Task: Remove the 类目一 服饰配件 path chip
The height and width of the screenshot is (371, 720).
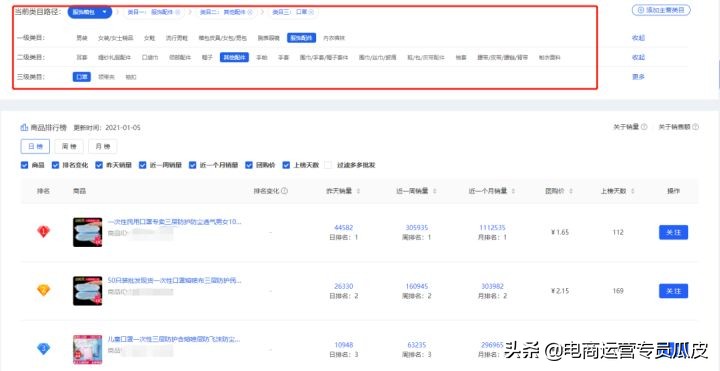Action: point(178,12)
